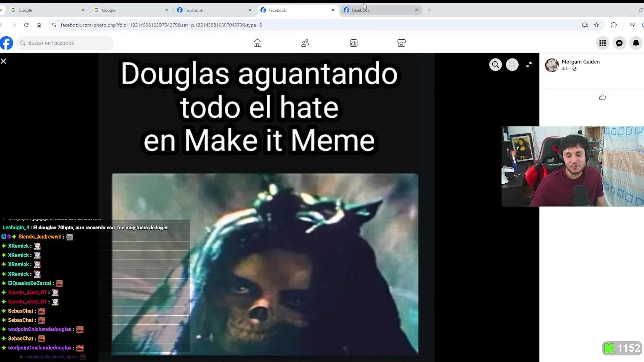The height and width of the screenshot is (362, 644).
Task: Open Messenger chats icon
Action: [x=619, y=43]
